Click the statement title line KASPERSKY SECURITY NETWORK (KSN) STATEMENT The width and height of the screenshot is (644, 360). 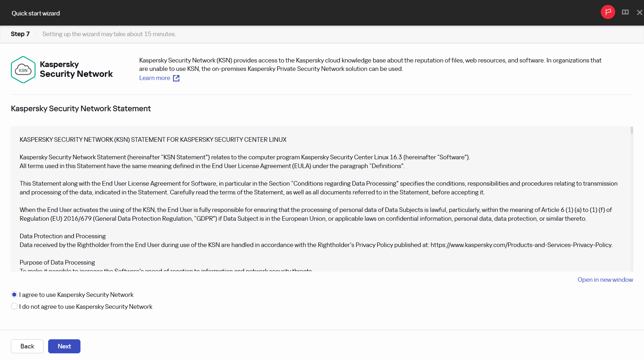coord(153,140)
